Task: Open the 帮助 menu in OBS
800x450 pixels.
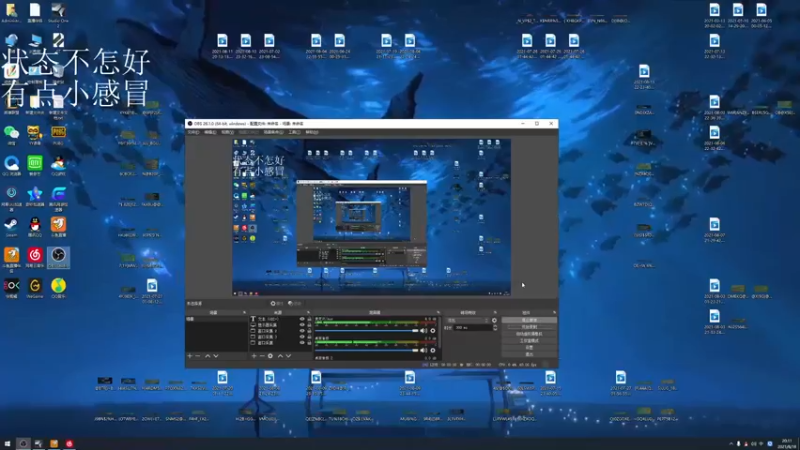Action: tap(312, 132)
